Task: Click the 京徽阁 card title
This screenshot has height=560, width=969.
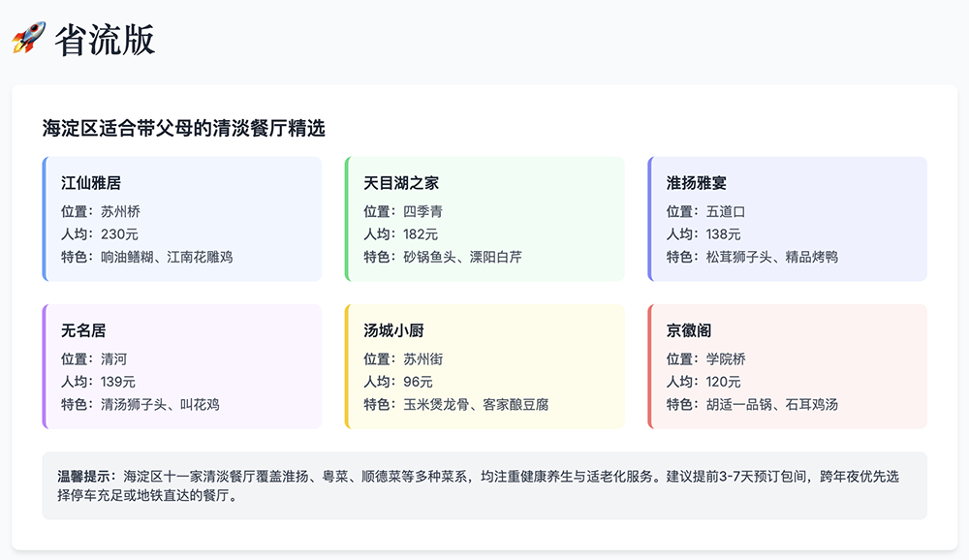Action: tap(687, 329)
